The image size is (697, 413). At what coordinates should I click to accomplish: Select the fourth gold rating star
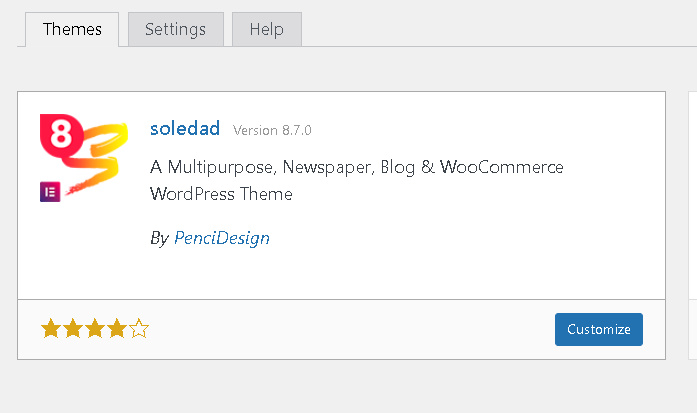pyautogui.click(x=116, y=328)
